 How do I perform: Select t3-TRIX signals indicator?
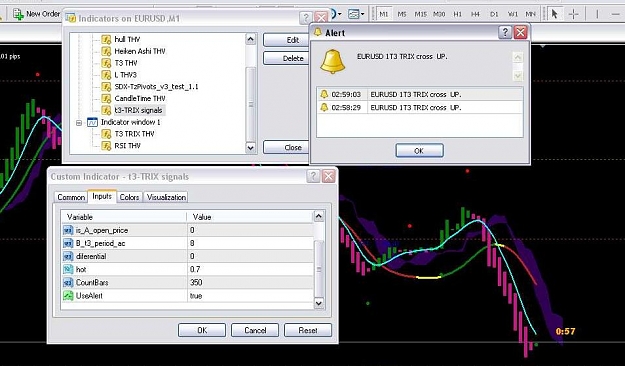pos(138,110)
